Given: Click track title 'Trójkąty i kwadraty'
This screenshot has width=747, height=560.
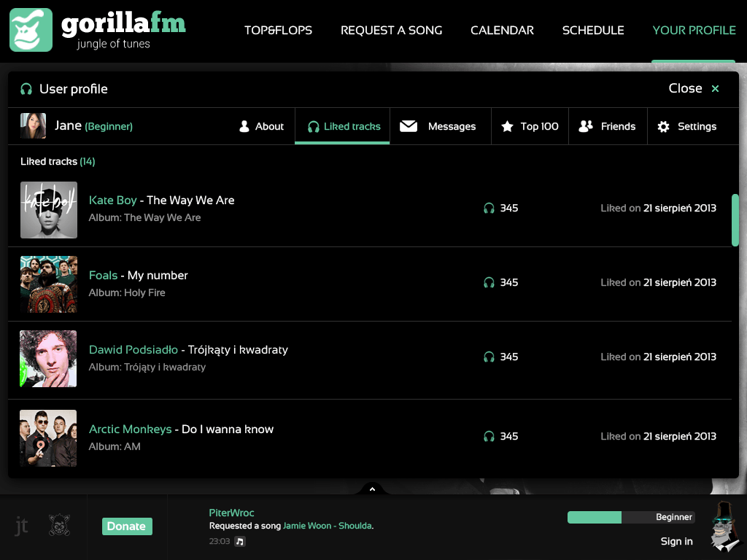Looking at the screenshot, I should (x=239, y=349).
